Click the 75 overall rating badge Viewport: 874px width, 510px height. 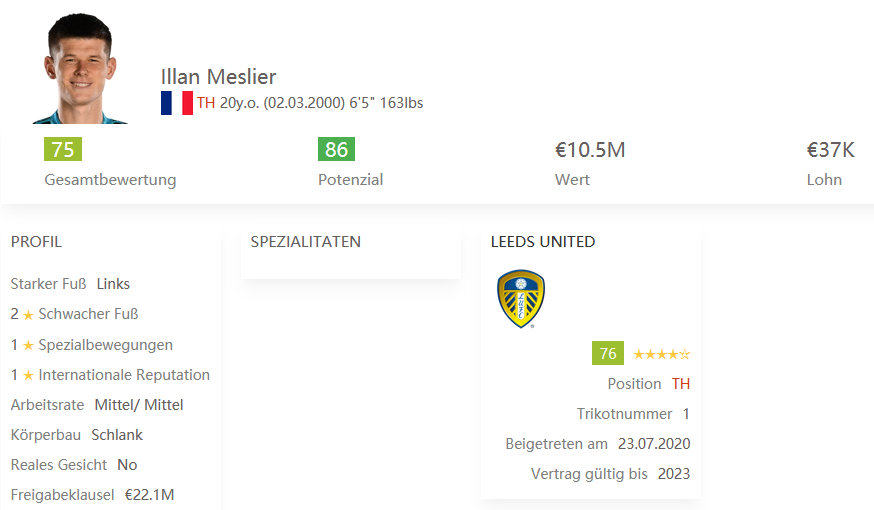coord(63,149)
